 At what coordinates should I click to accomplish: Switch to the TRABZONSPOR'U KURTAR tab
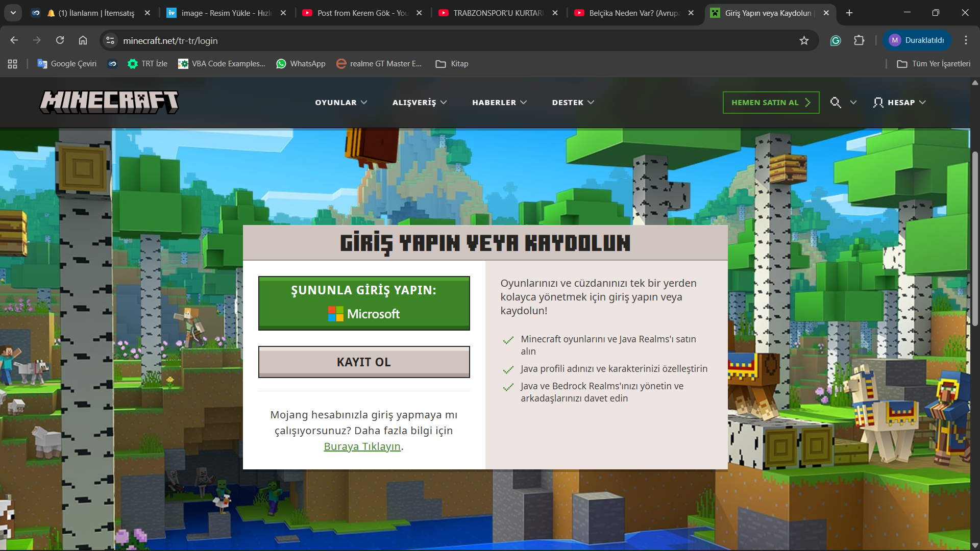point(499,13)
